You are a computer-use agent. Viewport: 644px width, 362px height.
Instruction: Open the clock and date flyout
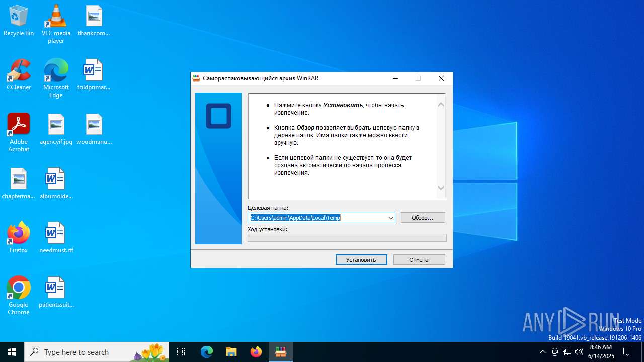click(x=601, y=352)
